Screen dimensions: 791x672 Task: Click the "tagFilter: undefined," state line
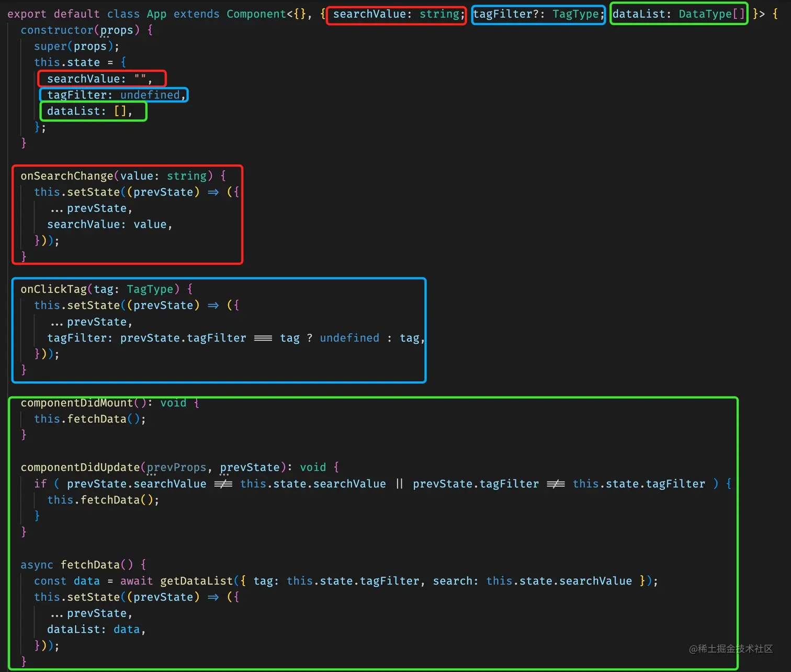coord(117,95)
